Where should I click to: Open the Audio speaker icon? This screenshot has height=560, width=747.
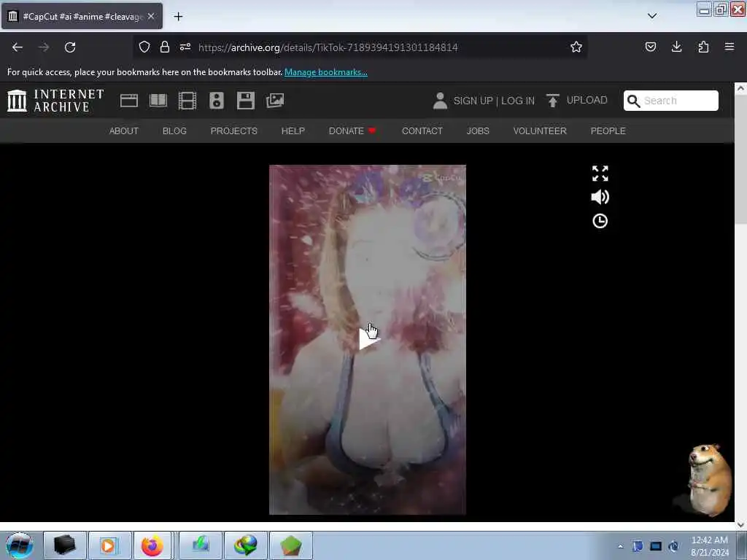point(216,101)
